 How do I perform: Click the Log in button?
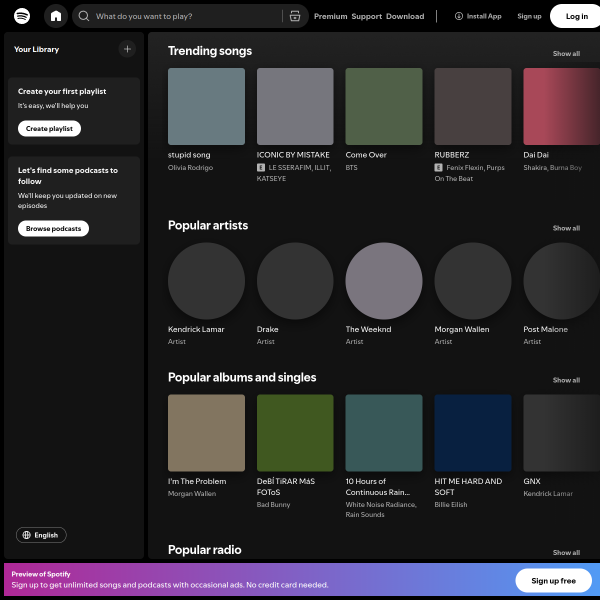pyautogui.click(x=577, y=16)
